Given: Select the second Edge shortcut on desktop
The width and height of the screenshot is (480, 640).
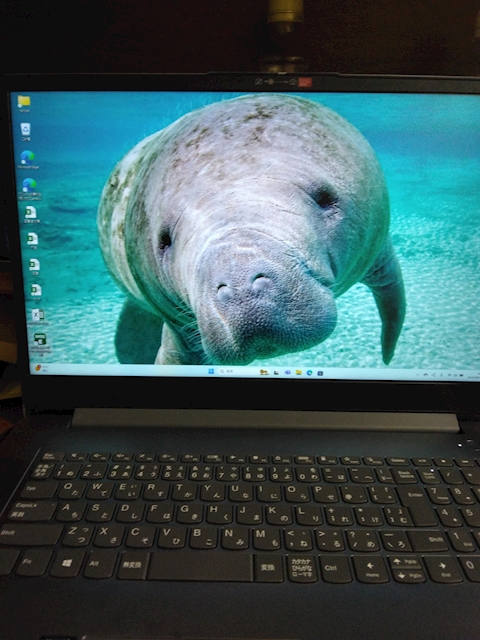Looking at the screenshot, I should [29, 189].
